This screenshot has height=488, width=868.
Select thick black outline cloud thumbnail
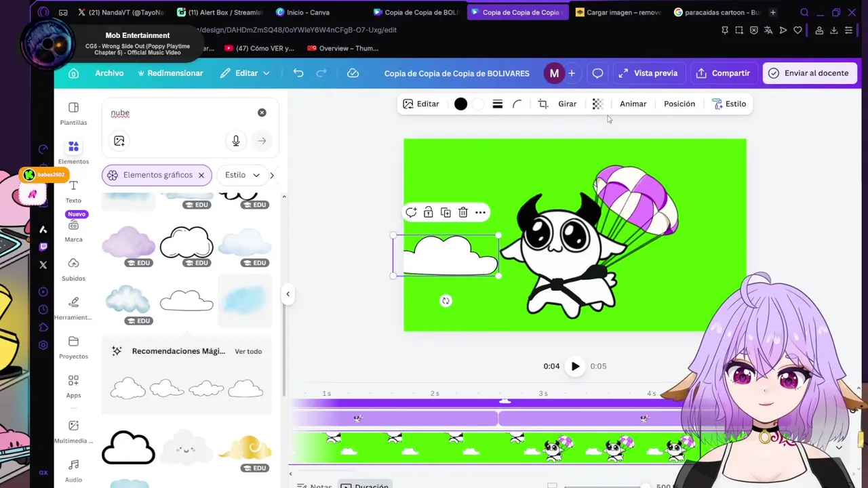point(128,448)
